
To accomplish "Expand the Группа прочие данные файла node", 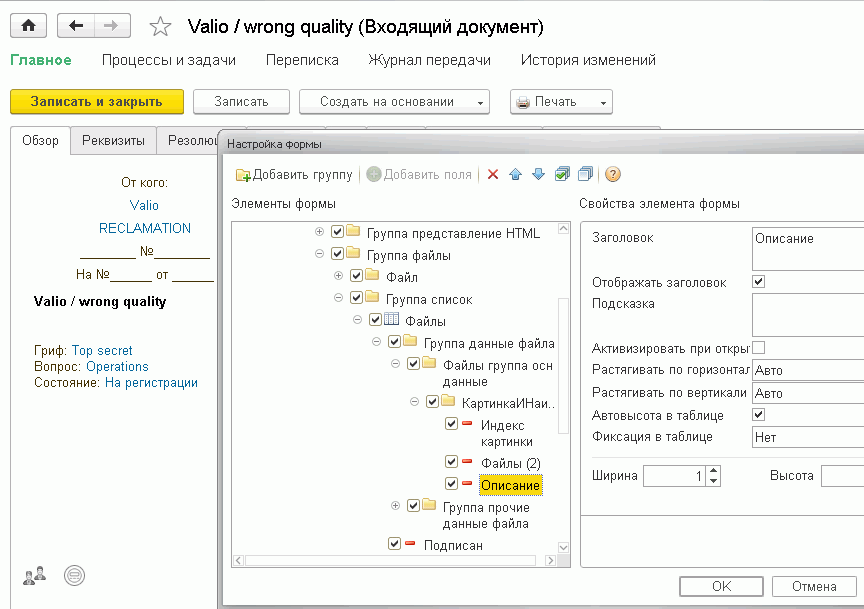I will pyautogui.click(x=395, y=506).
